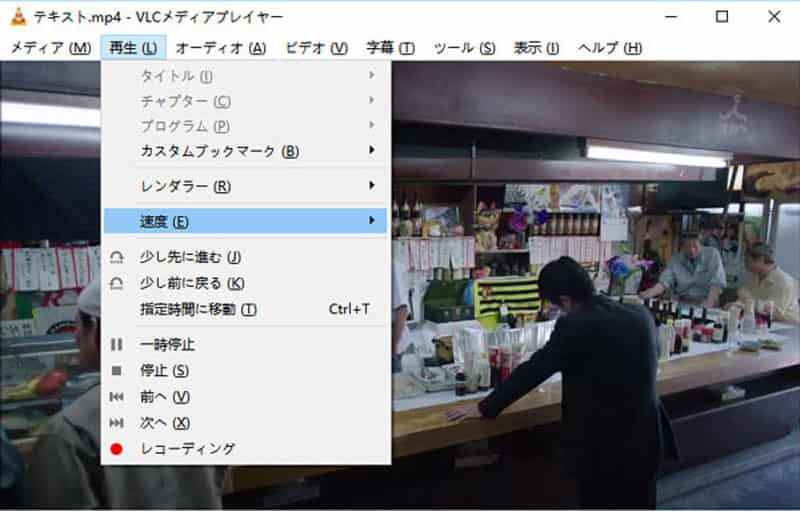The image size is (800, 511).
Task: Click the Ctrl+T shortcut text
Action: point(349,309)
